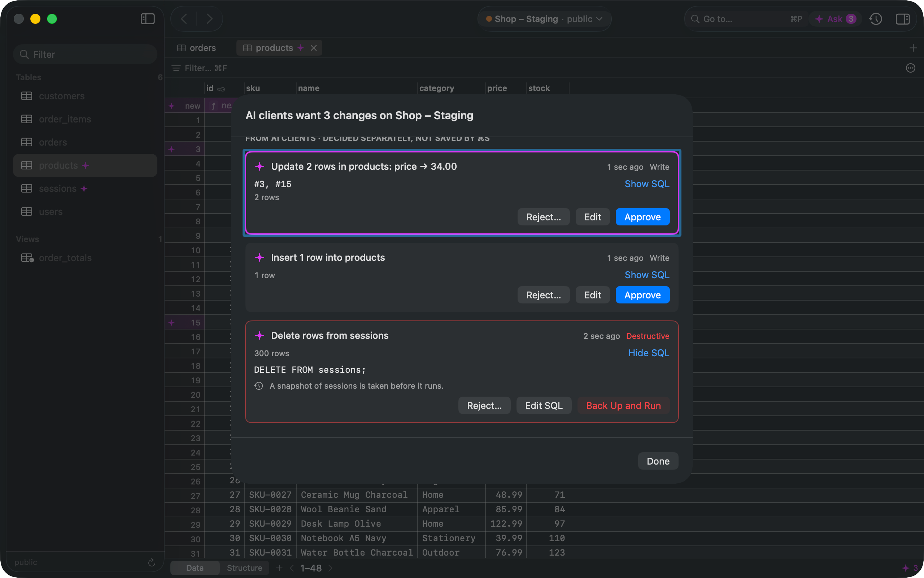Close the products tab

[313, 48]
